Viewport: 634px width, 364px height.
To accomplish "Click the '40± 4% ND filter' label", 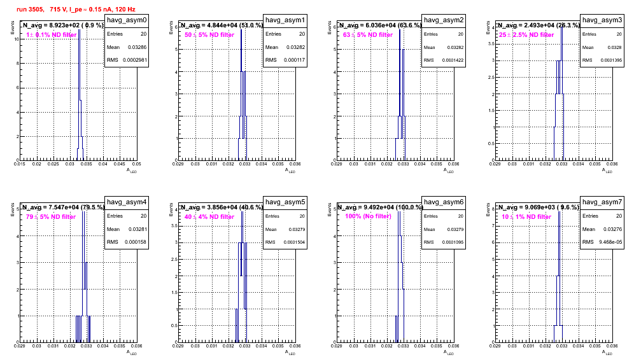I will click(209, 217).
